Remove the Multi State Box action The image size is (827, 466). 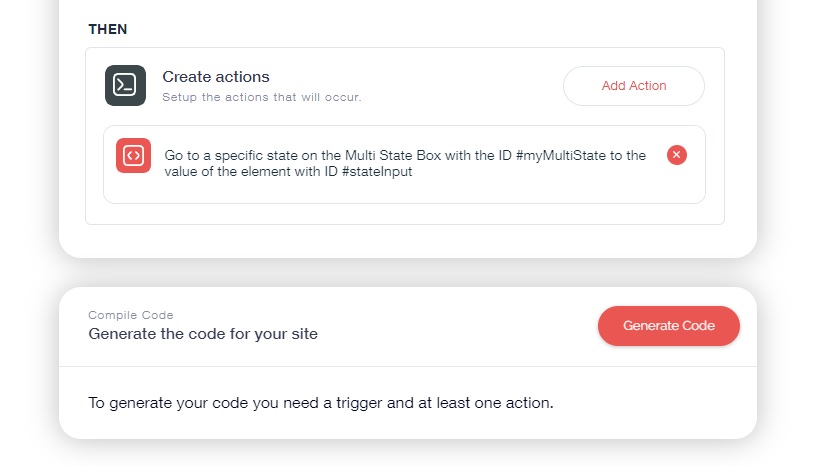(677, 155)
